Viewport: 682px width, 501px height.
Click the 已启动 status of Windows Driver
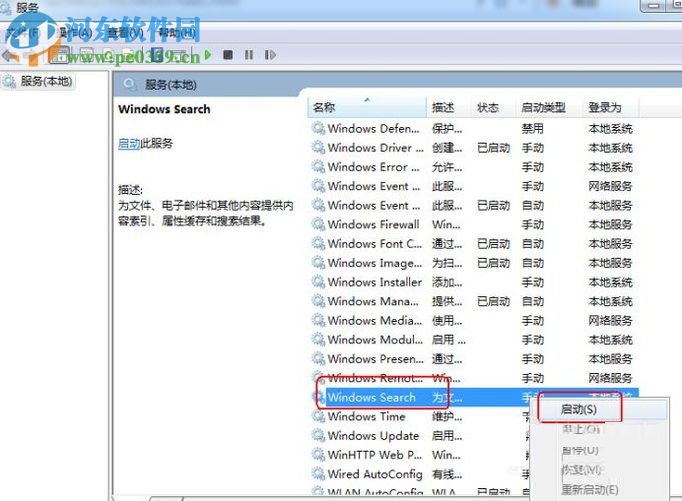493,147
